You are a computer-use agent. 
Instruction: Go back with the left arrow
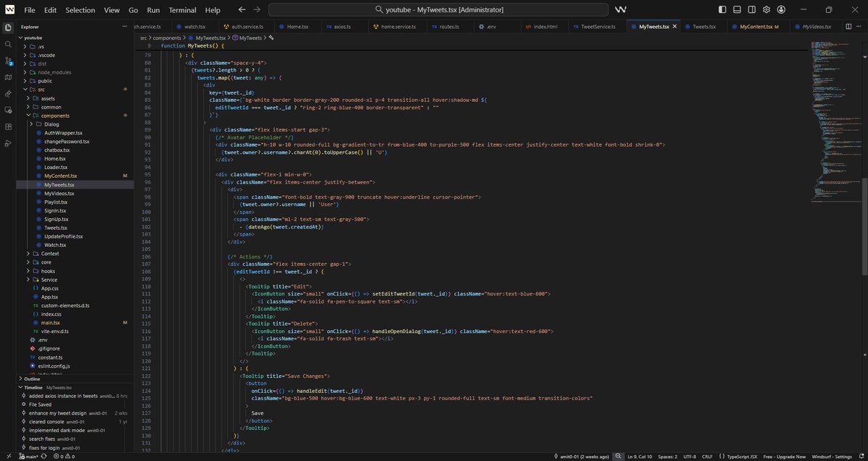click(242, 9)
